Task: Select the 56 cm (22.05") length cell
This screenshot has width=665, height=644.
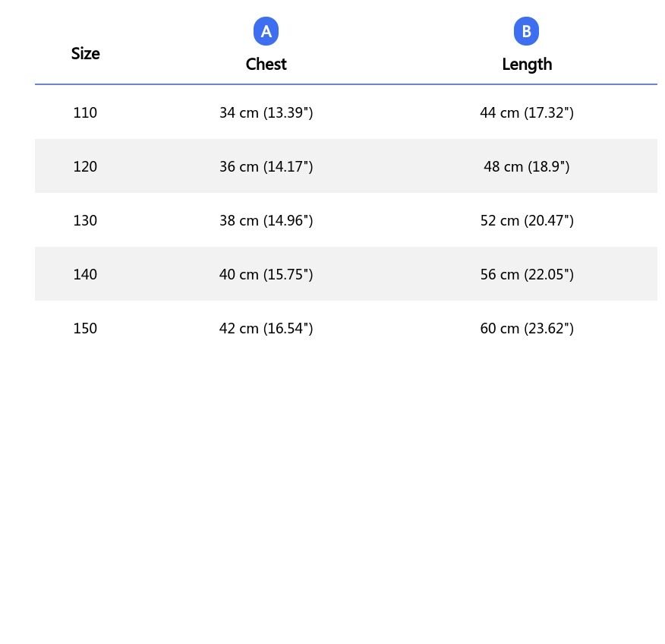Action: (527, 275)
